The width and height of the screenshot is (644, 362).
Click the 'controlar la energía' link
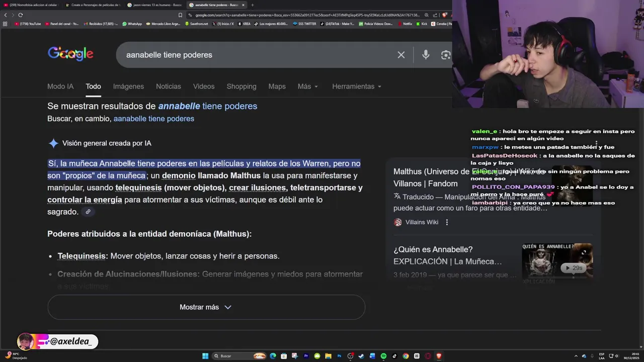pyautogui.click(x=85, y=200)
